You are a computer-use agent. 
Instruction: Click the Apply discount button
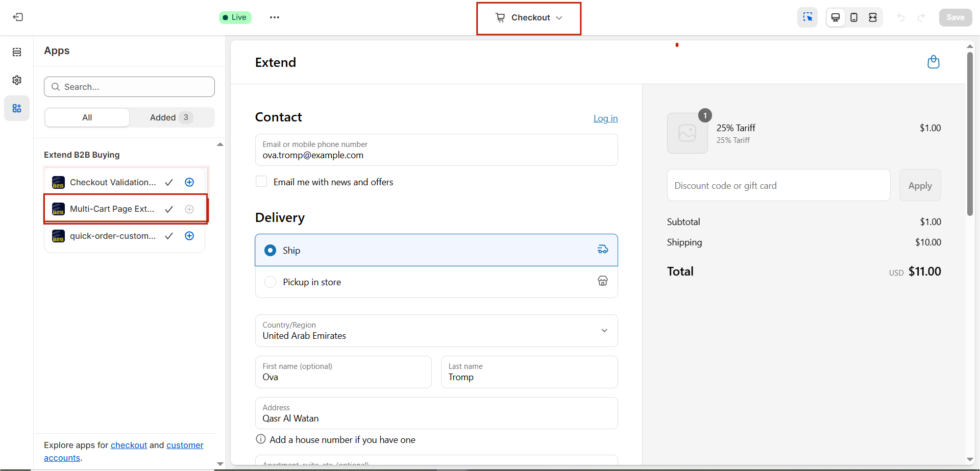point(920,185)
